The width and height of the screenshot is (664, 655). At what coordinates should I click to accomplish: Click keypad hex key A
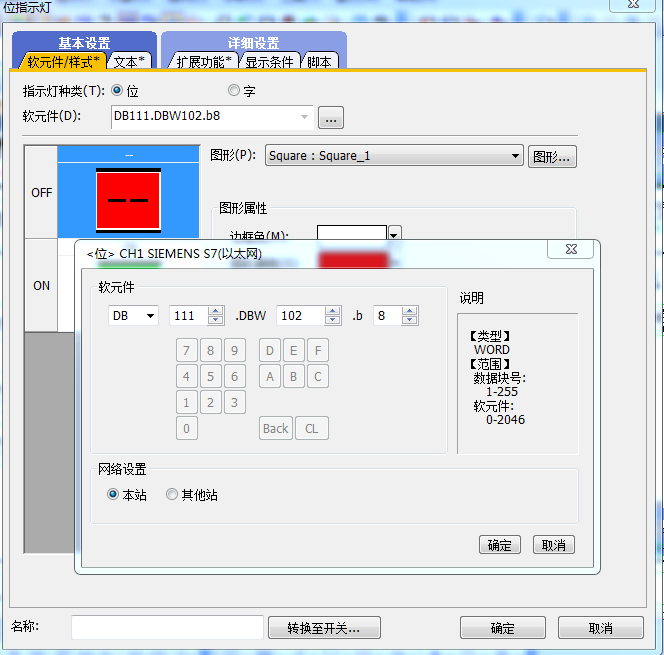[x=270, y=376]
